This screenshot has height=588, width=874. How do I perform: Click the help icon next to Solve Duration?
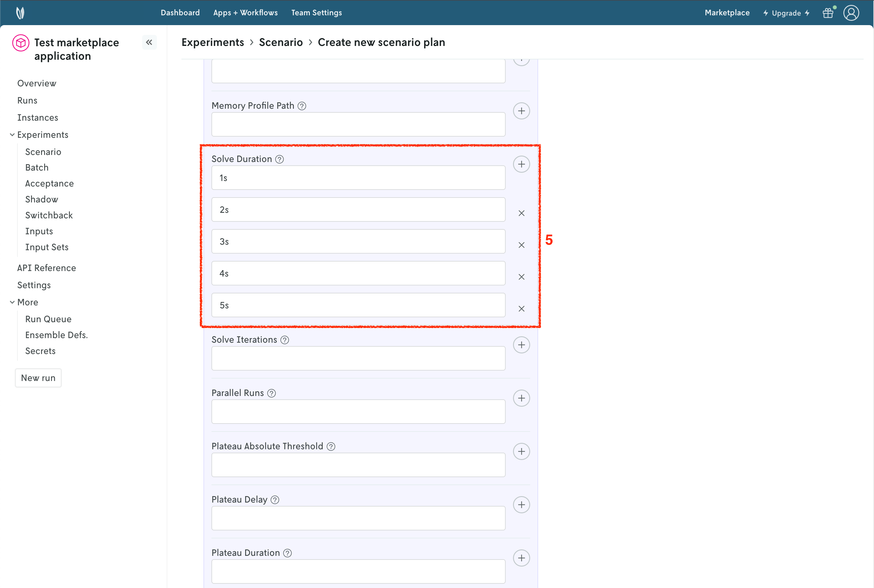pyautogui.click(x=279, y=159)
